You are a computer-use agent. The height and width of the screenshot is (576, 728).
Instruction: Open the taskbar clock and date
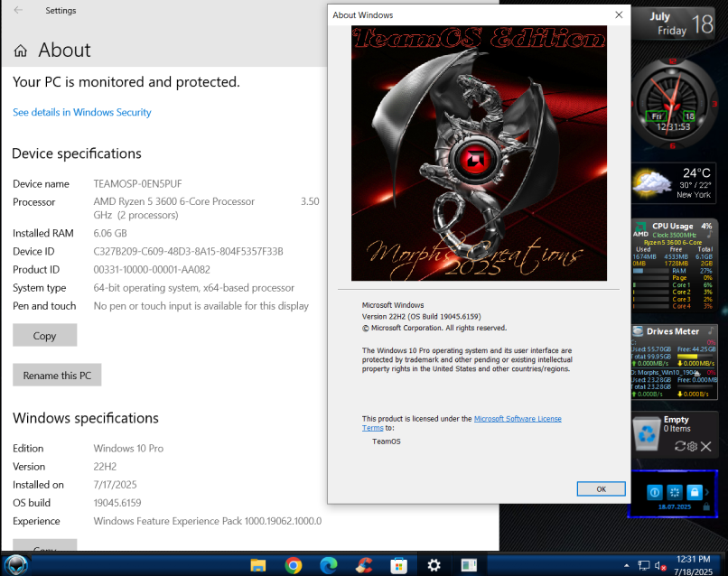[693, 565]
